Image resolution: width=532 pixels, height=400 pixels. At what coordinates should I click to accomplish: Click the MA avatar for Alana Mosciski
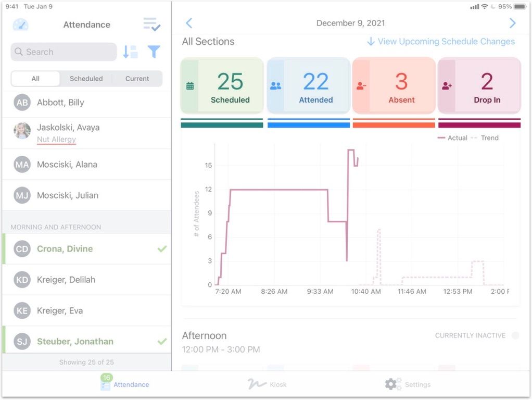[22, 165]
